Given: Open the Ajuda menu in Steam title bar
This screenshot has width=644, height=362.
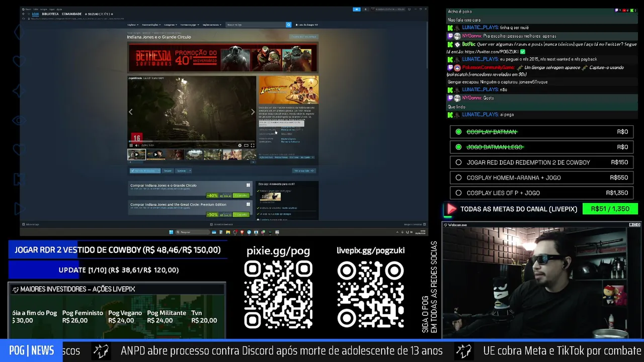Looking at the screenshot, I should click(x=59, y=9).
